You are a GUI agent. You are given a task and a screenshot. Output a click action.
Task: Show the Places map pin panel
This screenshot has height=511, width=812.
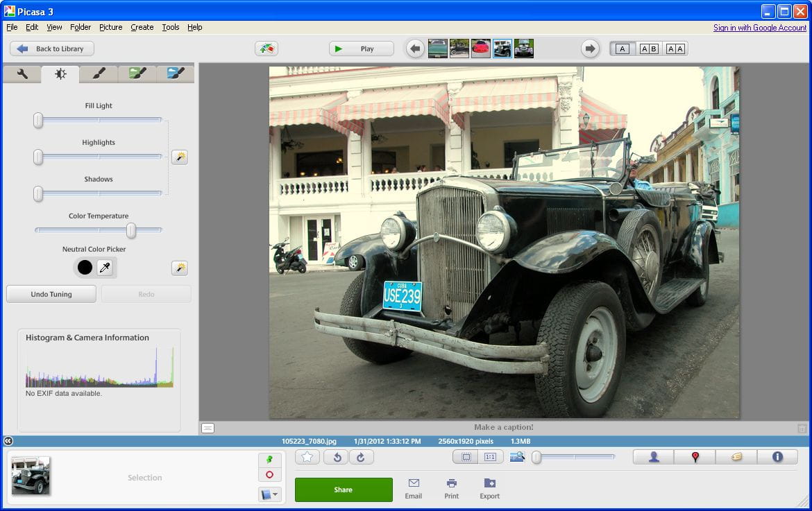pos(695,457)
